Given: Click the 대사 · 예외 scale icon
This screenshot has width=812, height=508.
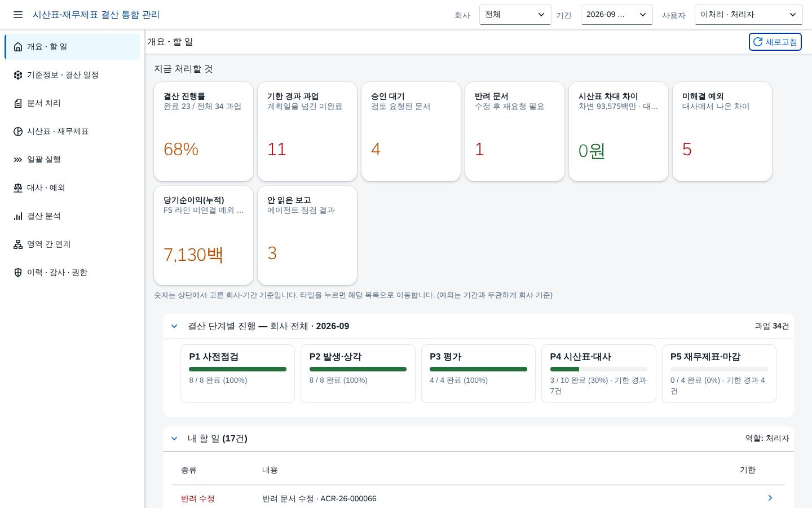Looking at the screenshot, I should pyautogui.click(x=18, y=188).
